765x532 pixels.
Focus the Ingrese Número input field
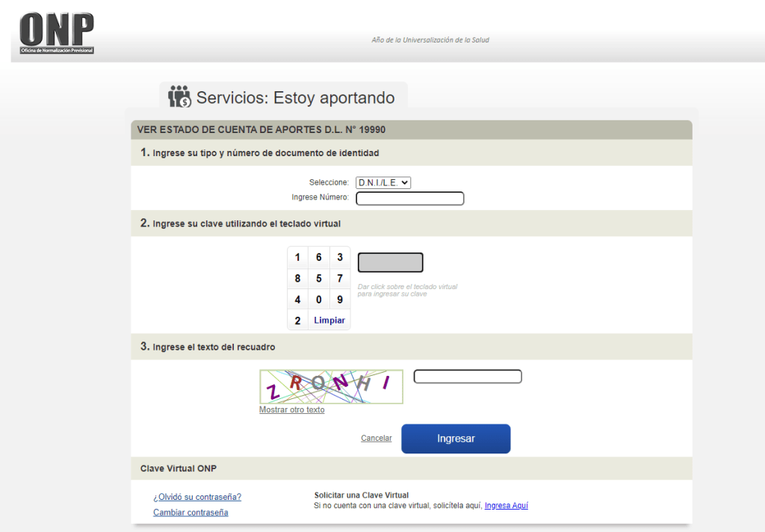click(410, 198)
